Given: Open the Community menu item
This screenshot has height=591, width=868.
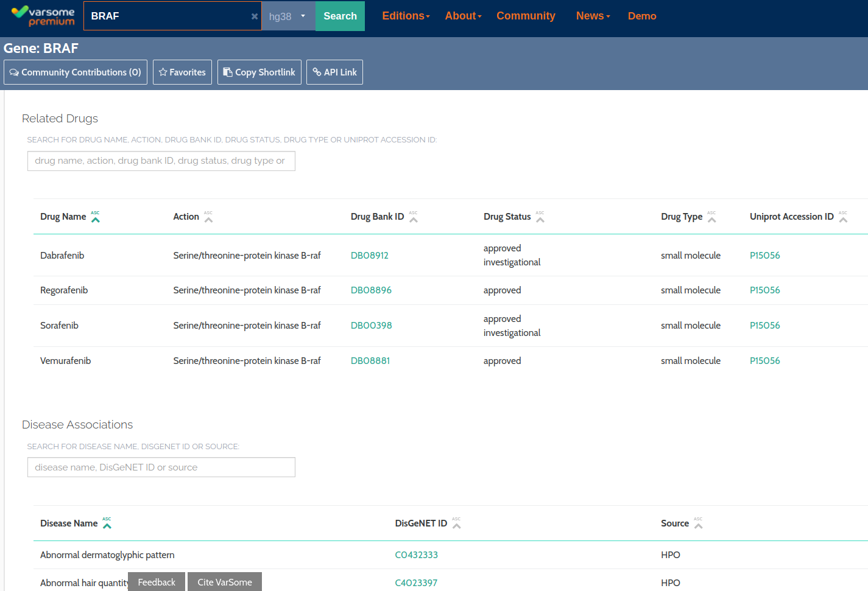Looking at the screenshot, I should click(526, 16).
